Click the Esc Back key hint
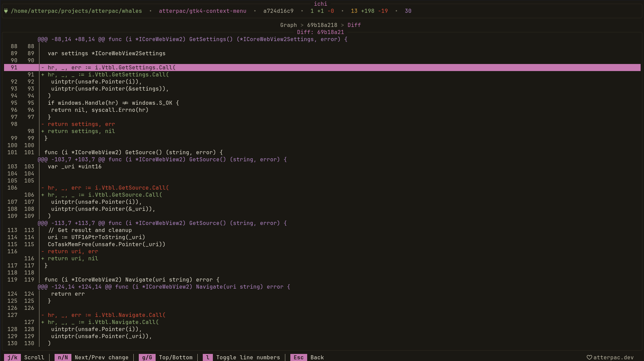The image size is (644, 361). pyautogui.click(x=307, y=357)
